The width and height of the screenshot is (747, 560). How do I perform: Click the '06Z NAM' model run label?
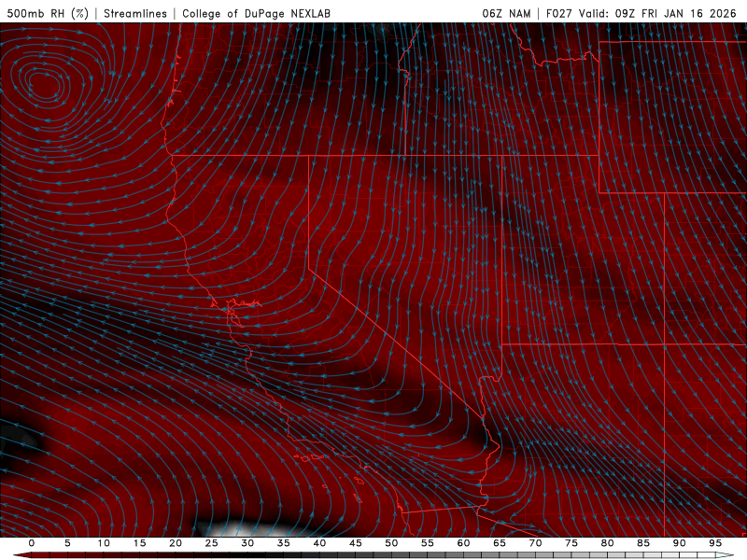tap(506, 13)
